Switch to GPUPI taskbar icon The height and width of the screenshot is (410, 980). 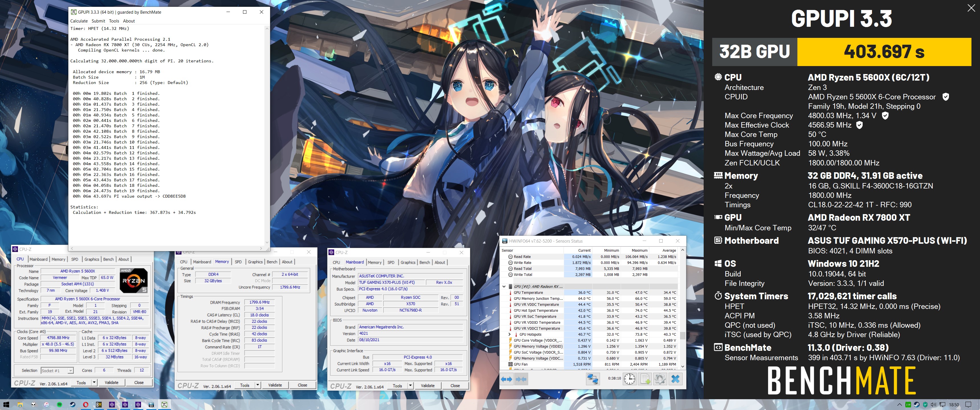coord(164,405)
